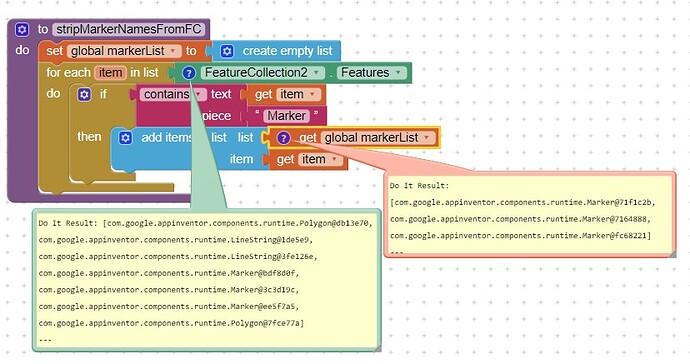Toggle comment icon on FeatureCollection2 Features block
This screenshot has width=690, height=364.
(189, 73)
